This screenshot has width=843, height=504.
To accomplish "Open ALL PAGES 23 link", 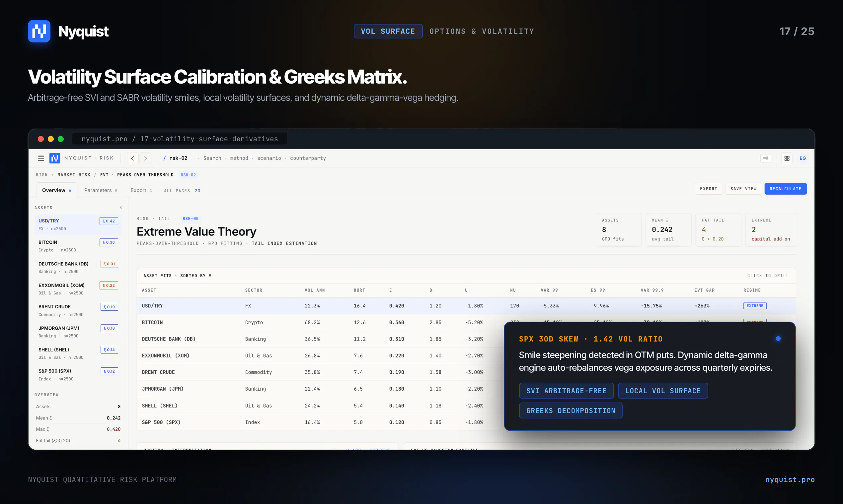I will 182,191.
